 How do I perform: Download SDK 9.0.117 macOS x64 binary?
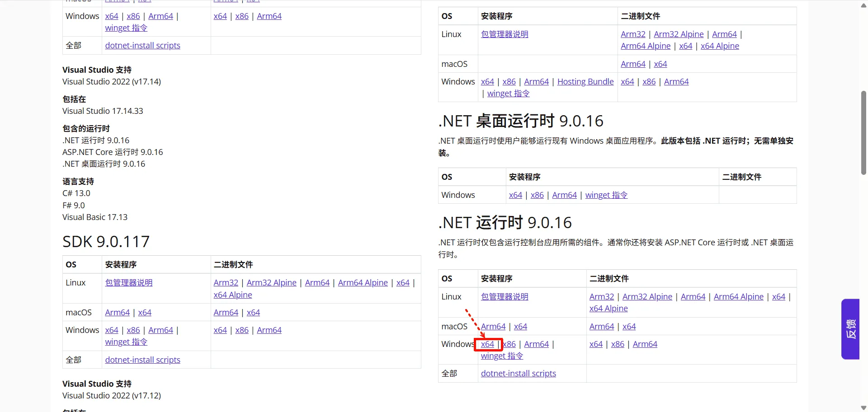pos(253,313)
